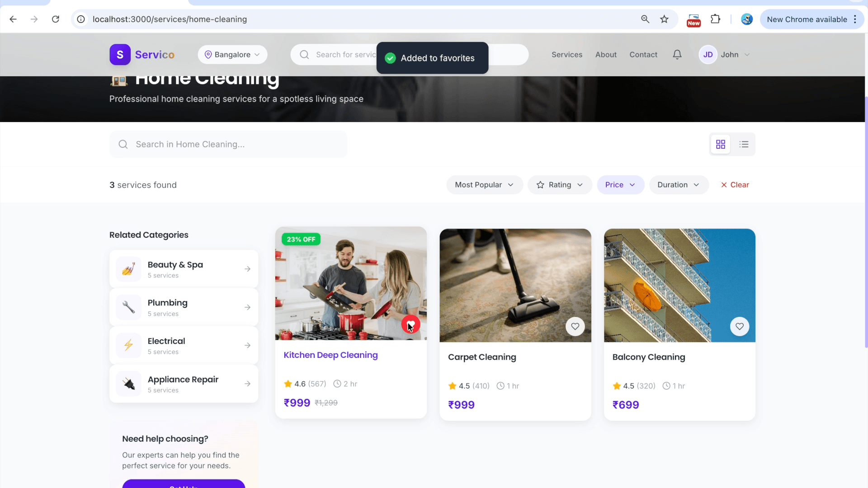
Task: Open the Duration filter dropdown
Action: coord(679,185)
